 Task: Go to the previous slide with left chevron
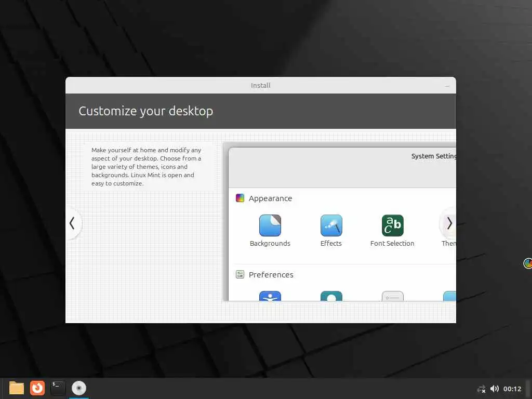(72, 223)
